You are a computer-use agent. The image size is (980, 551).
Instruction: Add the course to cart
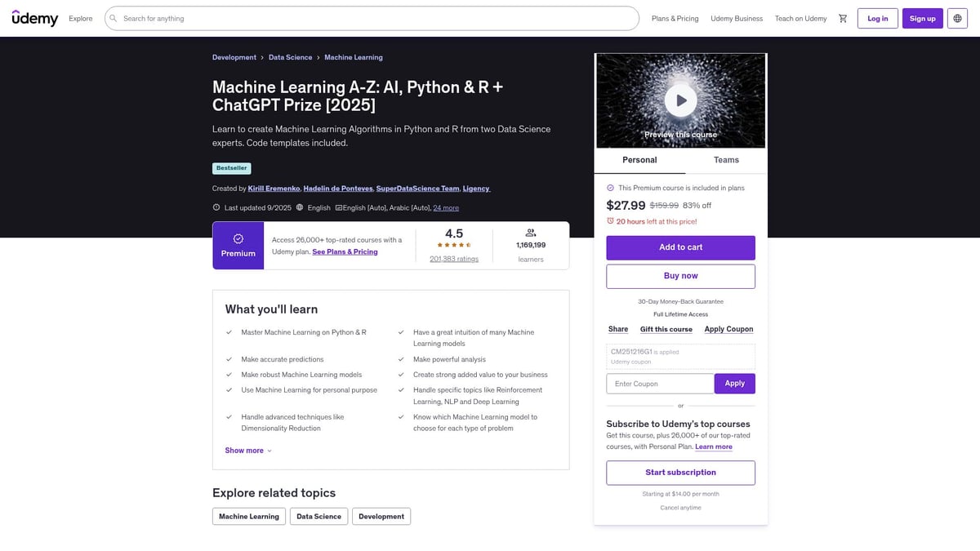tap(680, 247)
